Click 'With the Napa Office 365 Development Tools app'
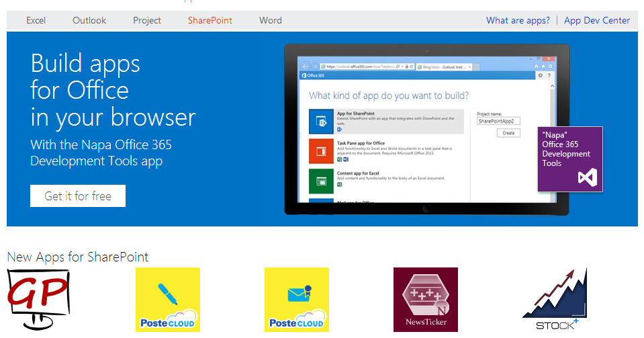The image size is (644, 338). click(x=101, y=153)
